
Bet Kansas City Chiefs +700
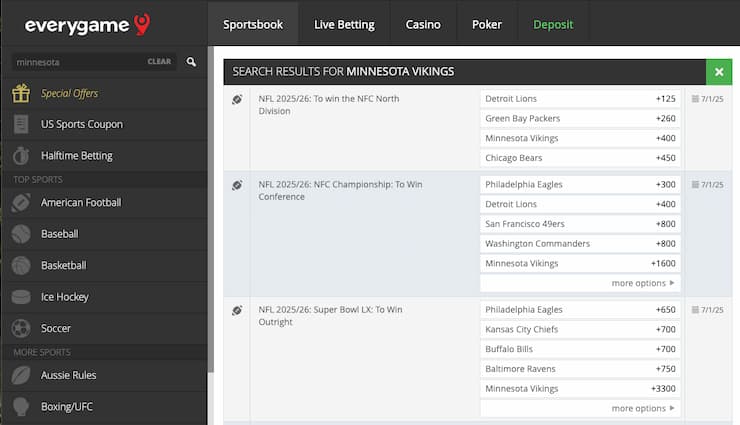[580, 329]
